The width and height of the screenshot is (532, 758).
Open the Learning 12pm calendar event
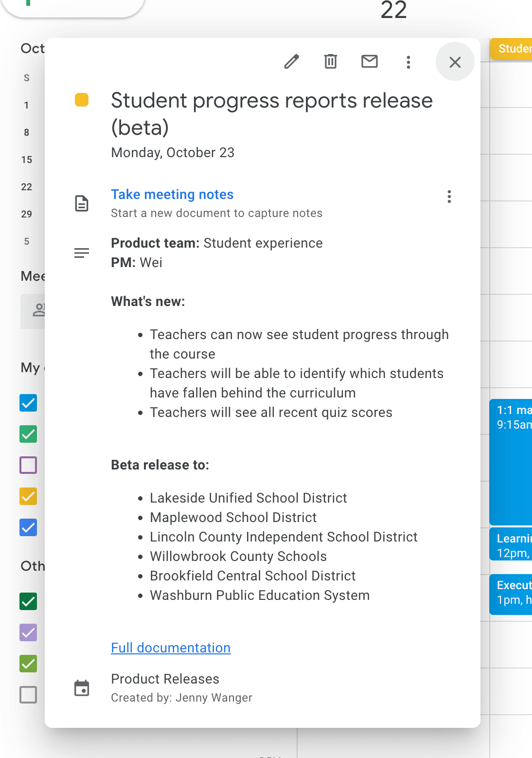click(x=511, y=544)
